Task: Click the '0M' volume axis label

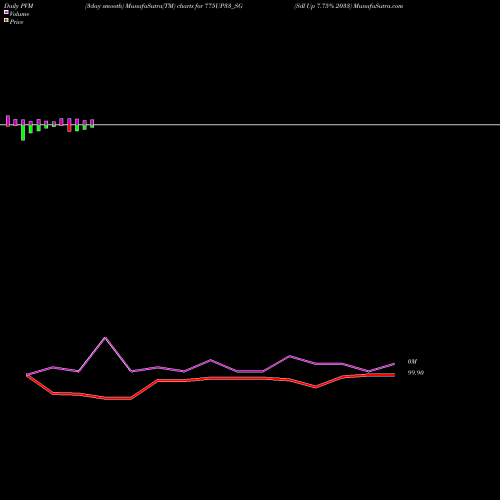Action: (412, 362)
